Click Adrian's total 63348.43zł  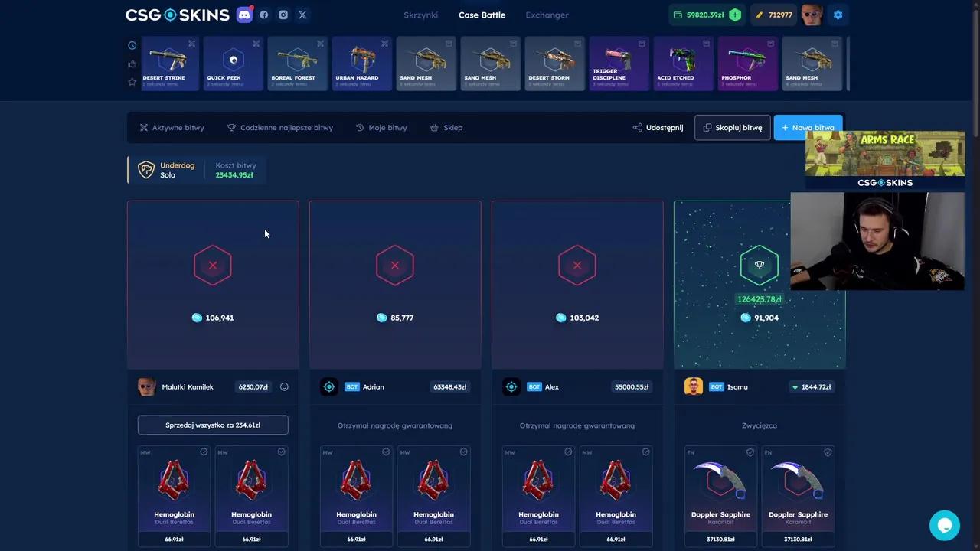[450, 386]
